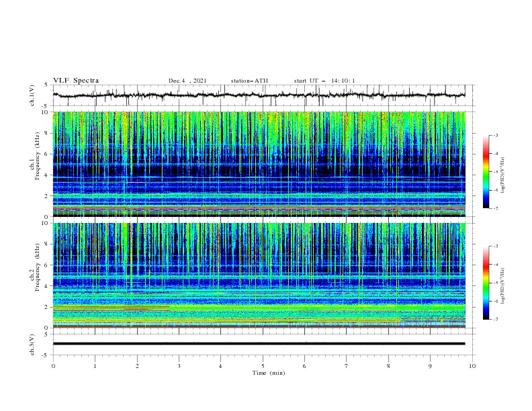Click the log(PSD) label beside ch.2 colorbar
The width and height of the screenshot is (532, 411).
click(504, 286)
